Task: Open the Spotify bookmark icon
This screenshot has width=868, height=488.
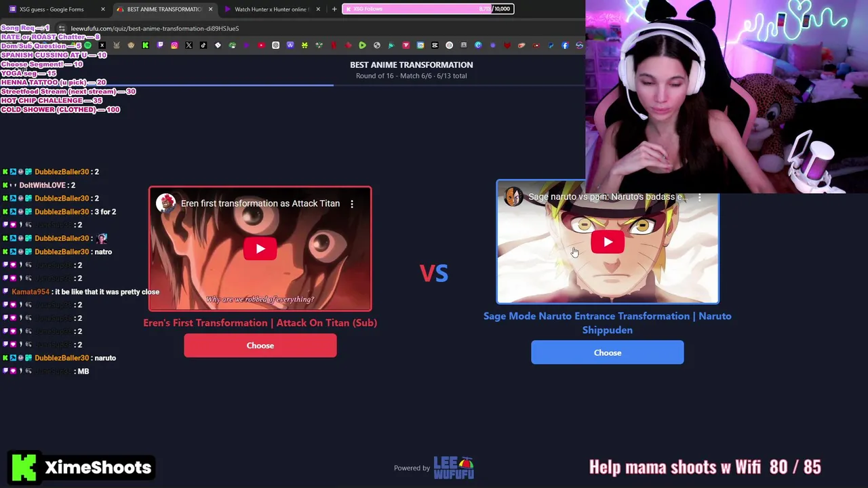Action: [87, 45]
